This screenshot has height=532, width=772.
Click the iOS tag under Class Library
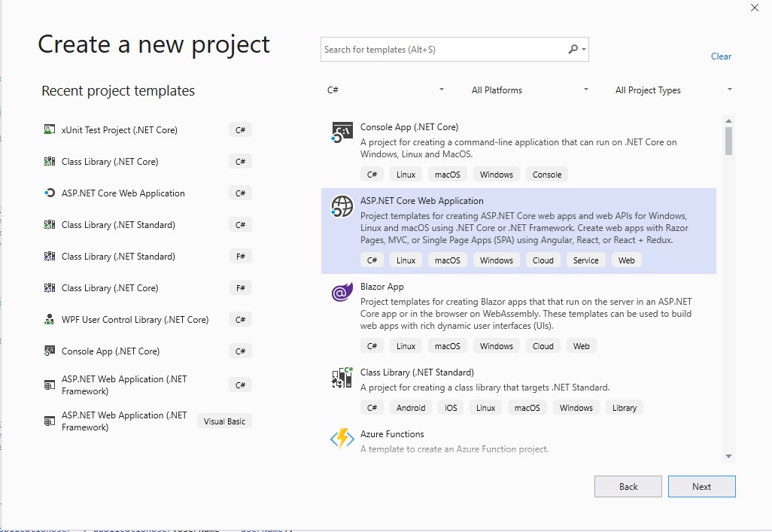coord(451,407)
